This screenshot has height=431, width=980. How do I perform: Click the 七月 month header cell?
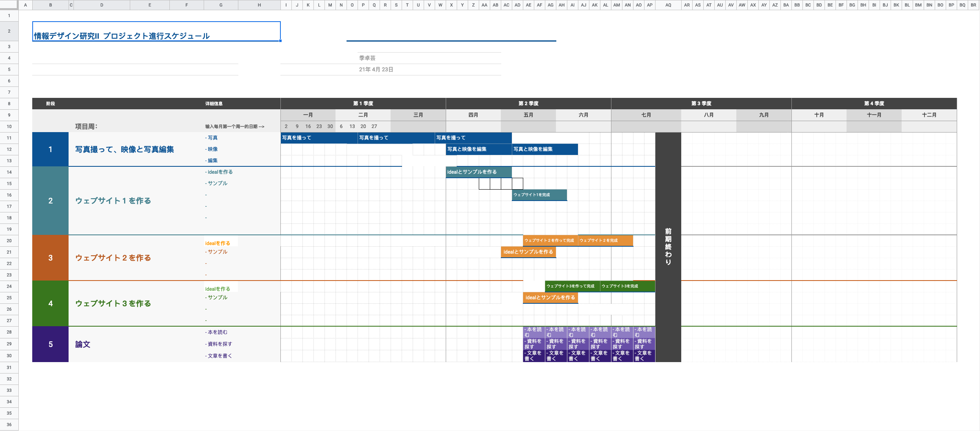coord(646,115)
